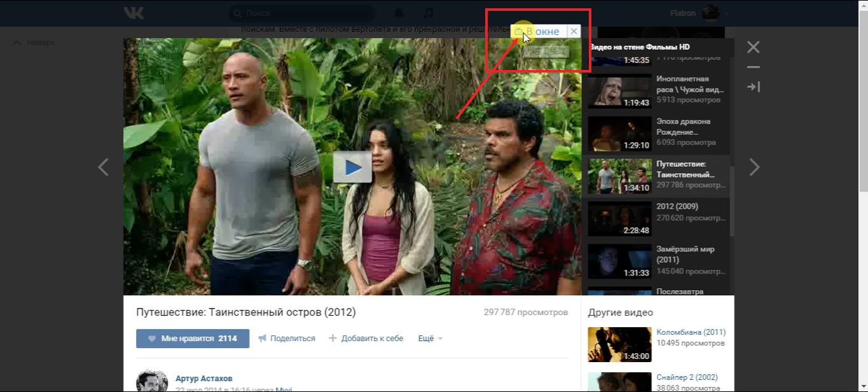Go to the previous video with the left arrow
This screenshot has height=392, width=868.
[x=103, y=167]
